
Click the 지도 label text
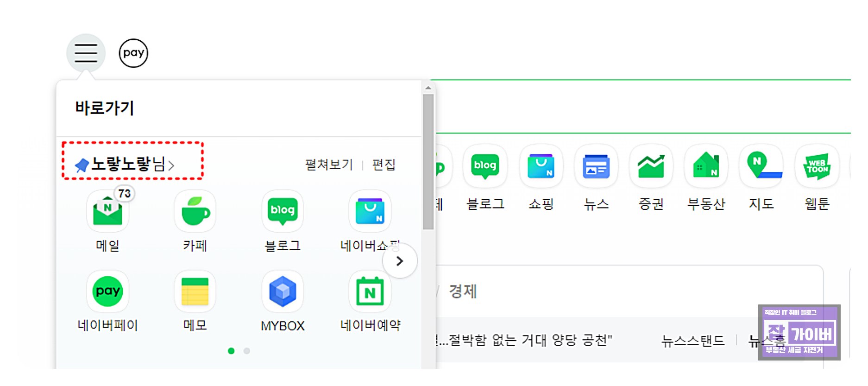(761, 204)
